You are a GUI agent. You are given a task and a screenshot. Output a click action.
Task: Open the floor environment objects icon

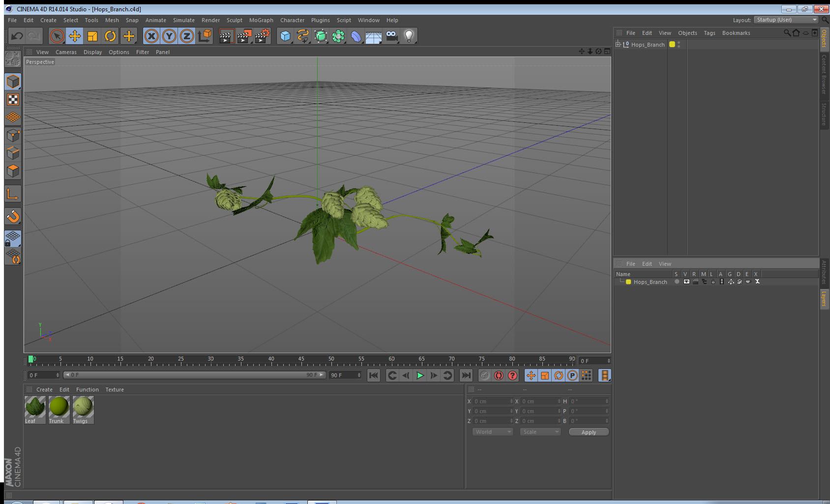coord(374,36)
